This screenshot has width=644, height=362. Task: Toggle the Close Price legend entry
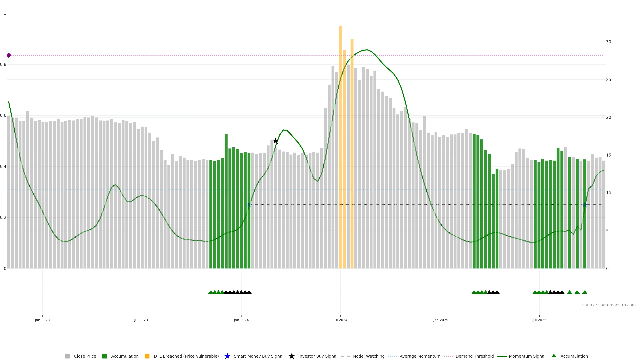[x=85, y=356]
